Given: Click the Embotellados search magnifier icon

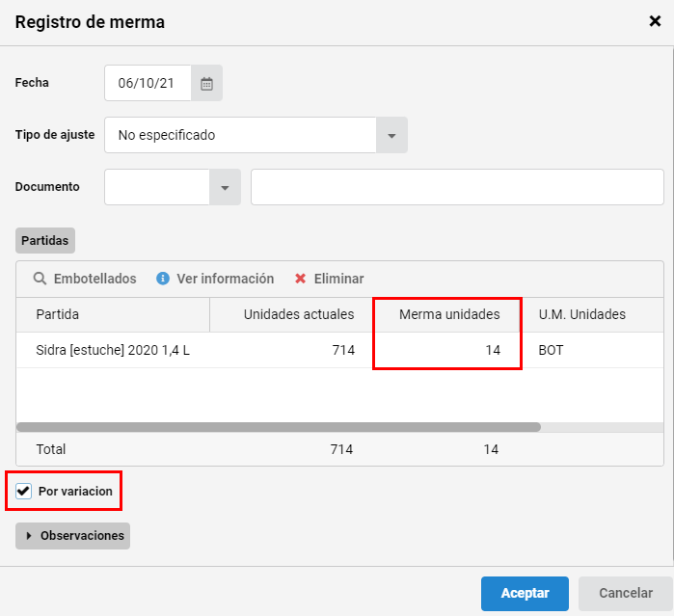Looking at the screenshot, I should tap(40, 279).
